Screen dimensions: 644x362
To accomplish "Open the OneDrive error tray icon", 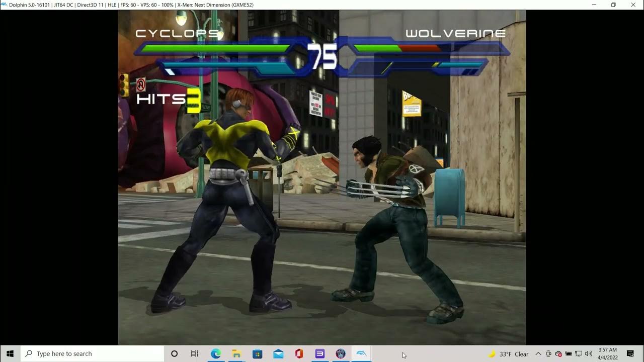I will tap(558, 354).
